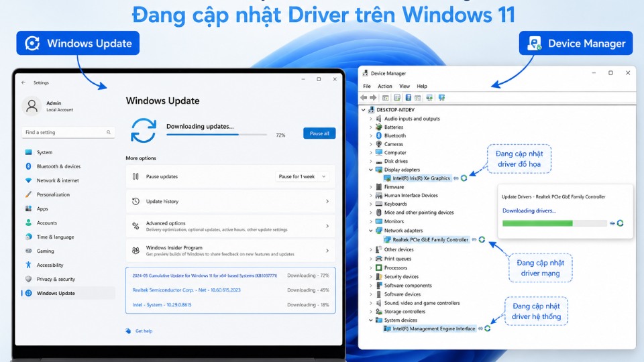Click the Back arrow in Device Manager toolbar

click(x=364, y=98)
